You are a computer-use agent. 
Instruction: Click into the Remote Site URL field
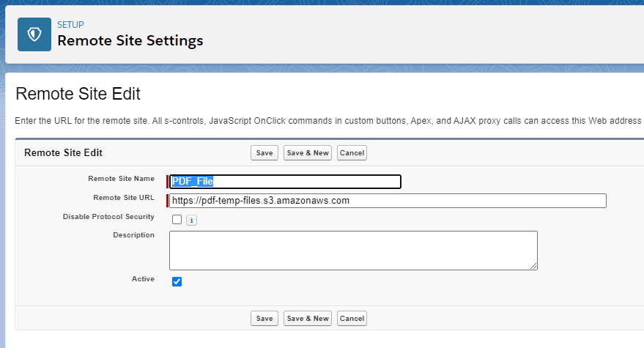coord(388,201)
